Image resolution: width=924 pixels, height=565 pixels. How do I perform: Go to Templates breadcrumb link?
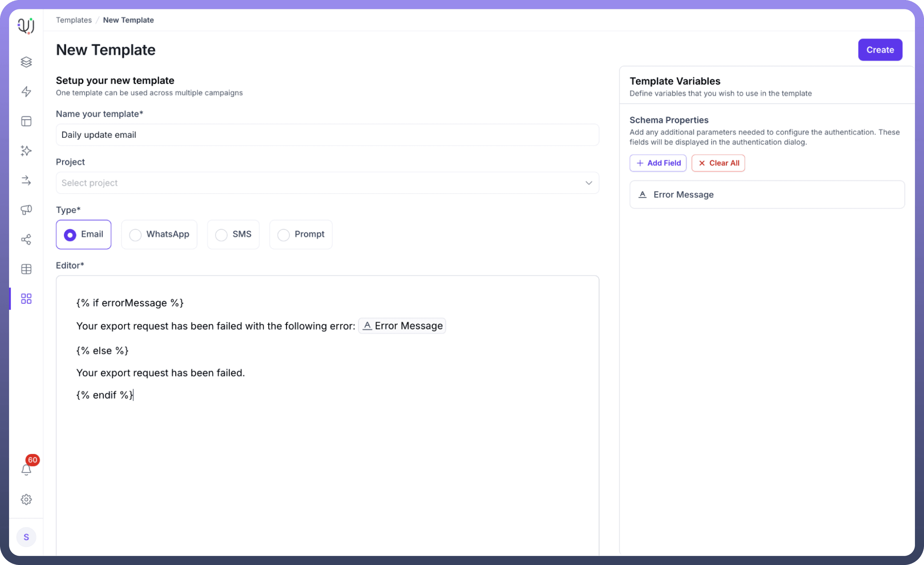point(73,20)
